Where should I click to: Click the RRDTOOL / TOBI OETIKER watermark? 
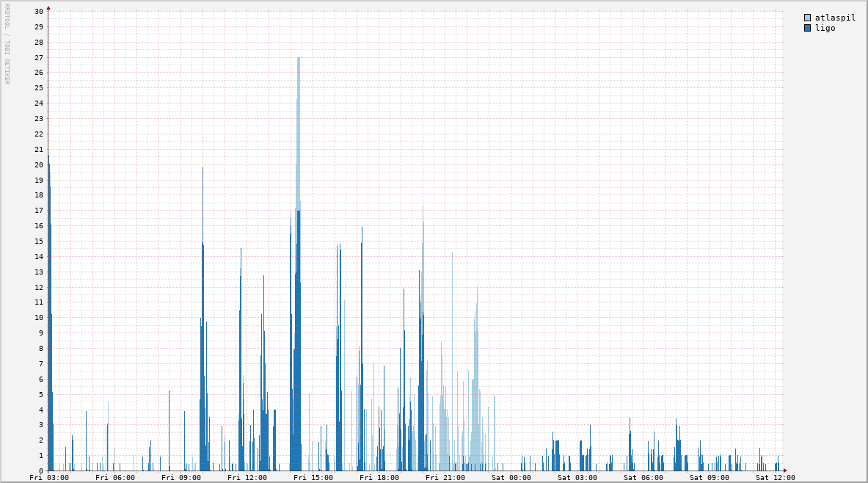coord(7,43)
